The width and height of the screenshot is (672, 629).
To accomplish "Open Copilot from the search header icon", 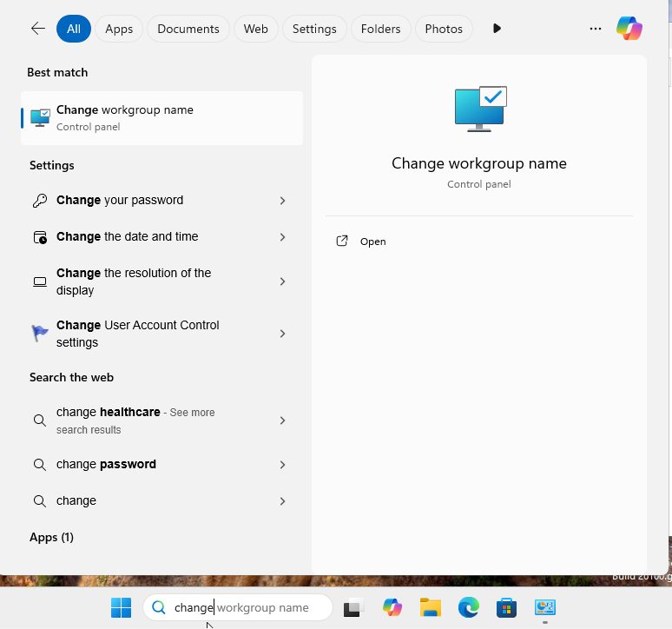I will [x=629, y=29].
